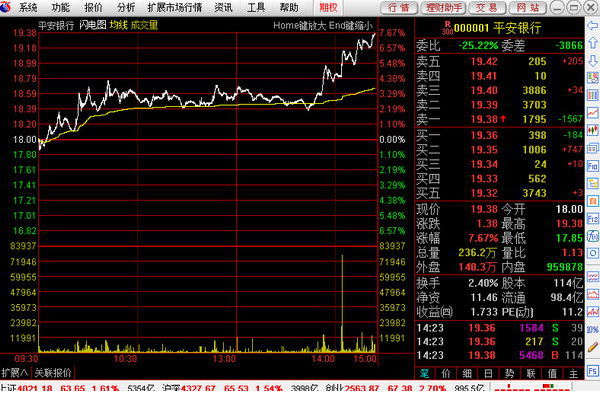Select the 值 tab below trade list
Viewport: 600px width, 395px height.
pos(552,373)
